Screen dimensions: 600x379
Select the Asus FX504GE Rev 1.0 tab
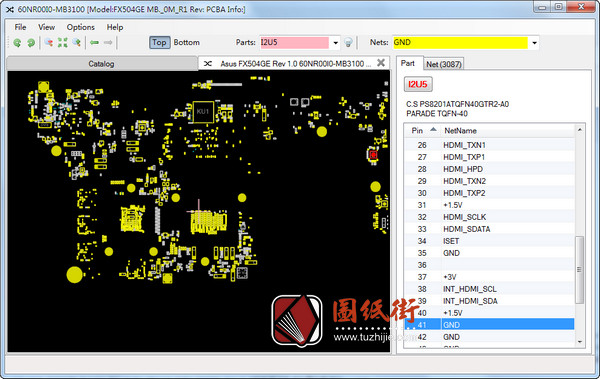tap(295, 64)
